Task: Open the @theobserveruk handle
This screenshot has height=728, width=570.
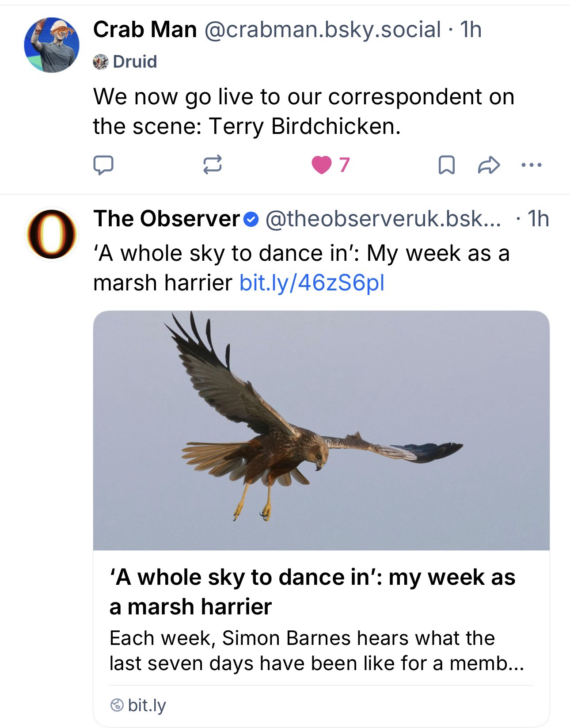Action: tap(383, 218)
